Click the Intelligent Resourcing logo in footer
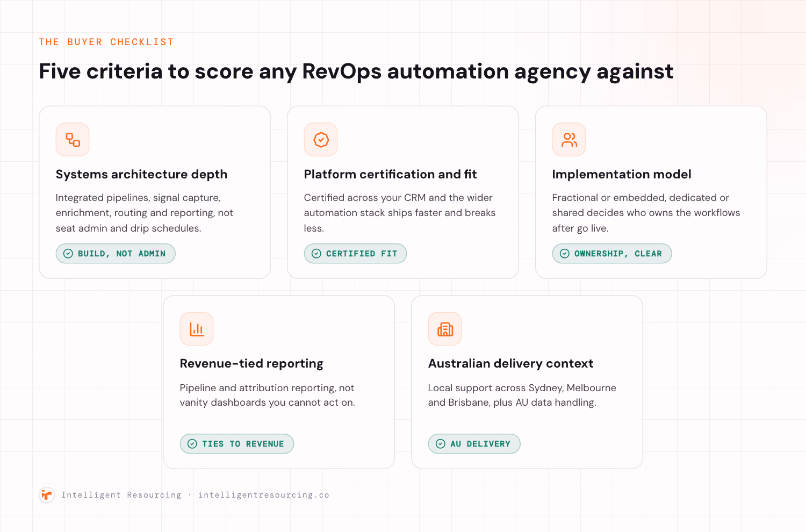The image size is (806, 532). pyautogui.click(x=47, y=495)
